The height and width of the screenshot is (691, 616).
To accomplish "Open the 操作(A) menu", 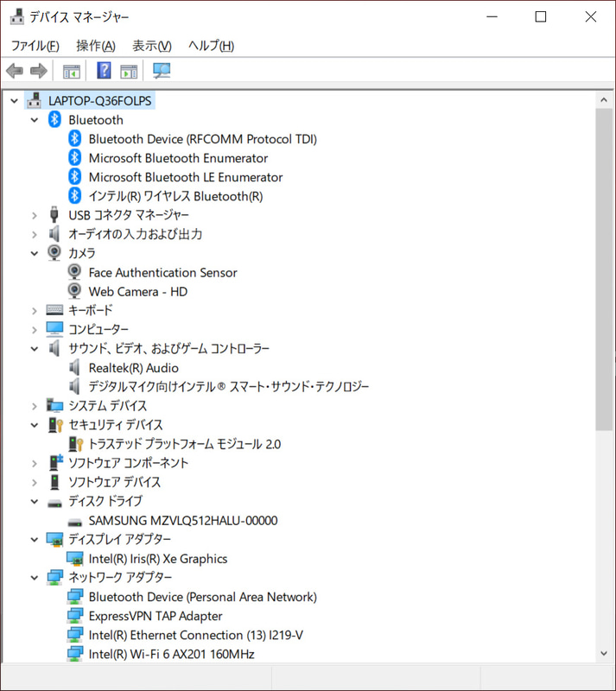I will [x=96, y=46].
